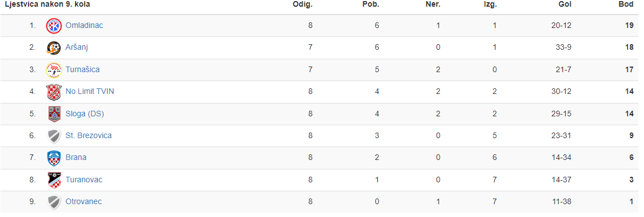
Task: Click the Otrovanec grey shield icon
Action: (x=54, y=202)
